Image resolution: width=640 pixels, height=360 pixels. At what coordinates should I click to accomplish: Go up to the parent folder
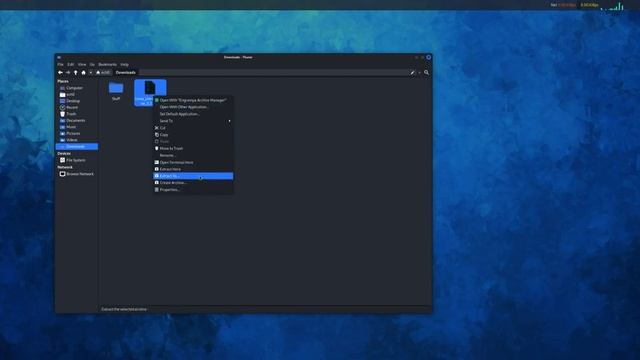click(76, 73)
